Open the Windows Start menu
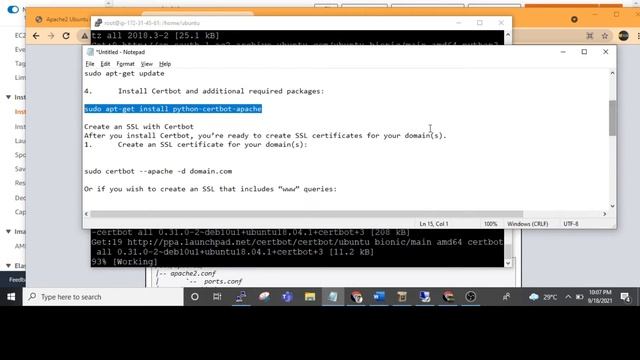 pyautogui.click(x=11, y=297)
